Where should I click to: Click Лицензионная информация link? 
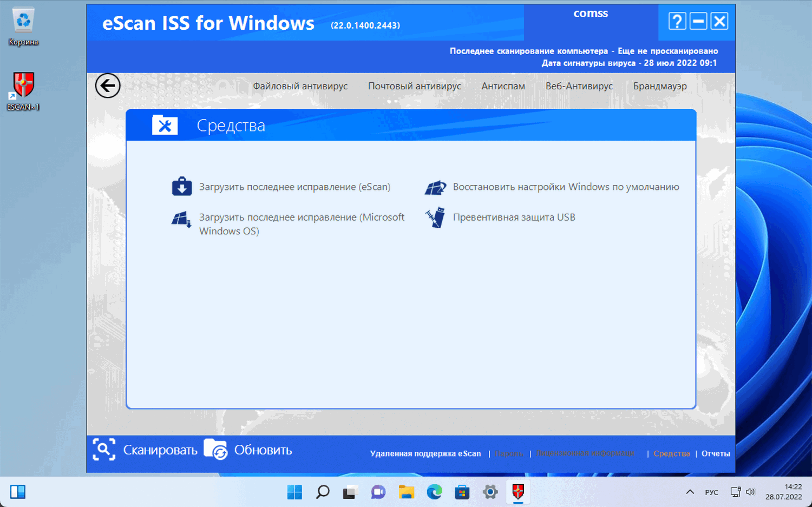click(585, 453)
